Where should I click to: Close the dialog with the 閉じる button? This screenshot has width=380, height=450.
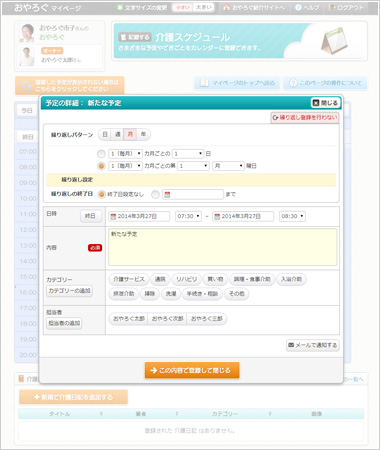[x=325, y=103]
